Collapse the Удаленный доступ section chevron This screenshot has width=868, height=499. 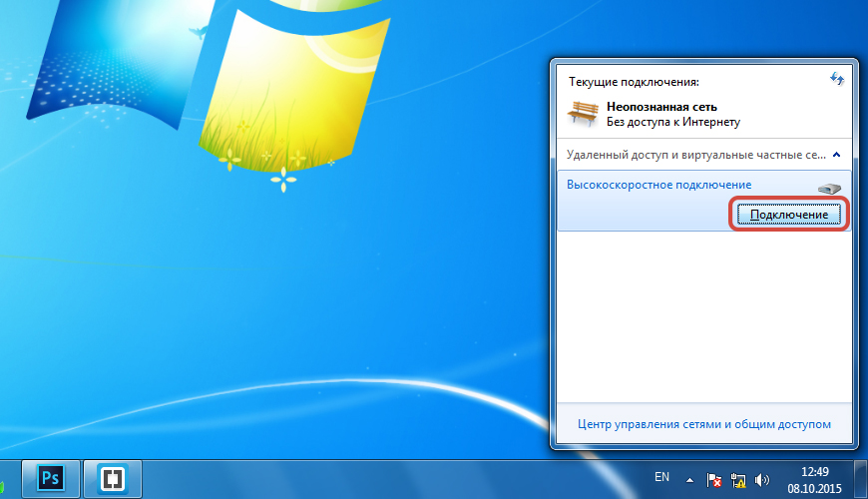coord(836,155)
